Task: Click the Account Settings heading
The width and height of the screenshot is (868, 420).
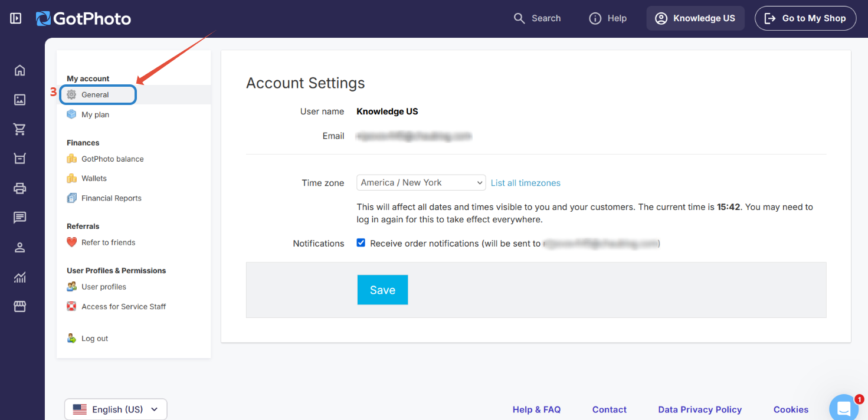Action: [x=306, y=83]
